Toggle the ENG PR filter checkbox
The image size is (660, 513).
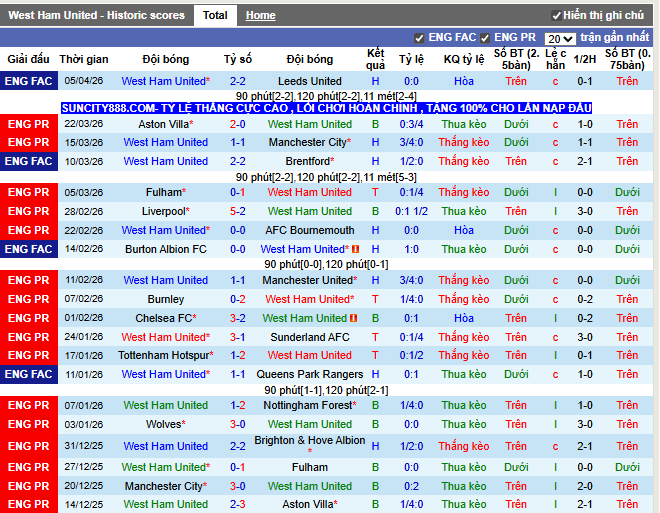pos(485,38)
